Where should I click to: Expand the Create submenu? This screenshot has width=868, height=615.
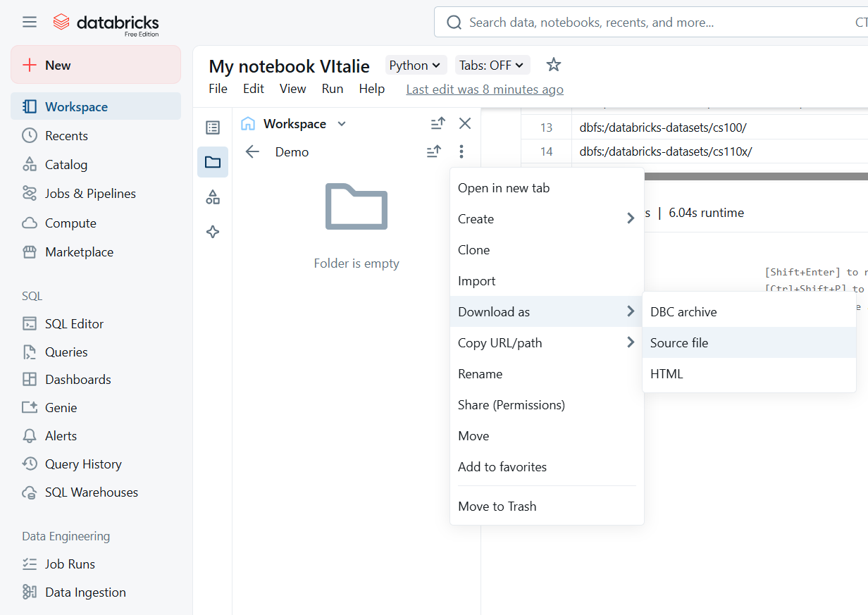[547, 219]
